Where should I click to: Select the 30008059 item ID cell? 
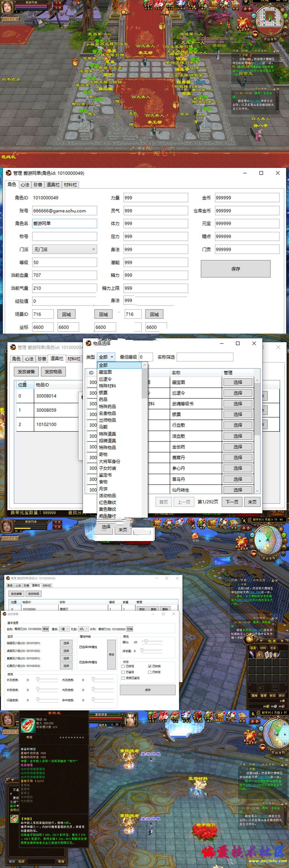click(55, 410)
